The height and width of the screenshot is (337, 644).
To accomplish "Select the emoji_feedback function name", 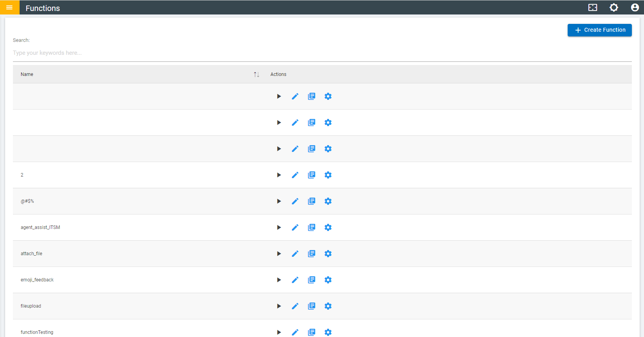I will [x=37, y=280].
